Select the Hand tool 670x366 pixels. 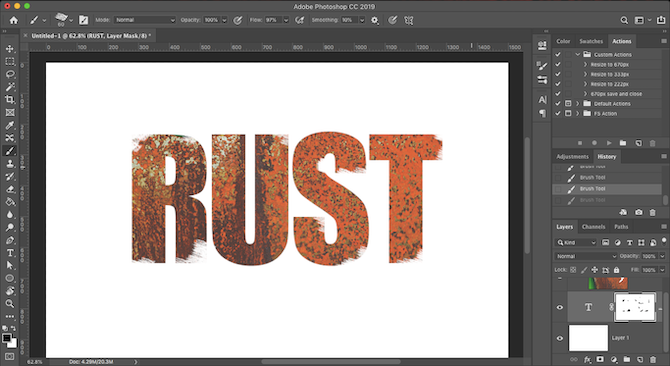point(10,291)
